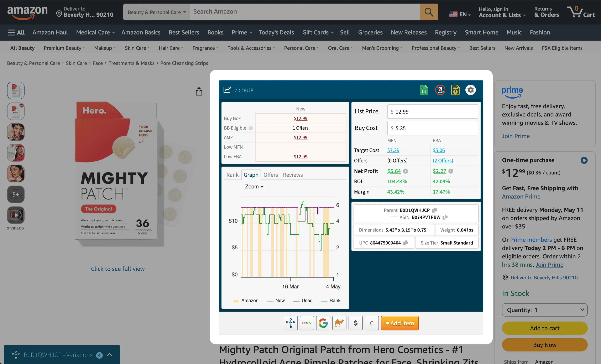The image size is (601, 364).
Task: Select the 5+ more images thumbnail
Action: click(16, 194)
